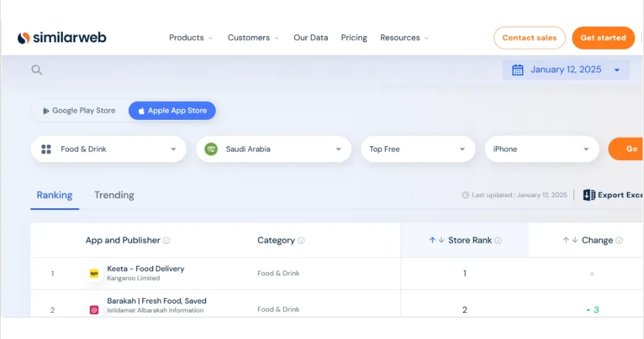The image size is (644, 339).
Task: Click the green change value 3
Action: pyautogui.click(x=596, y=310)
